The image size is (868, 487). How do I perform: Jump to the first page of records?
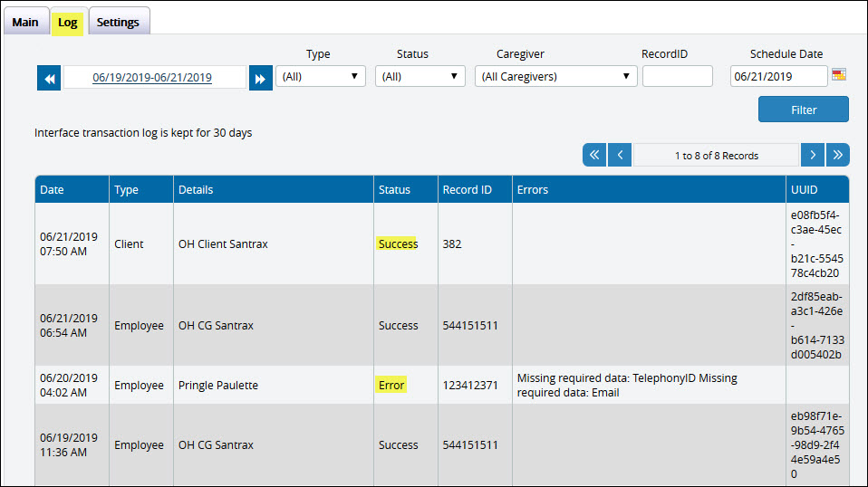click(594, 156)
